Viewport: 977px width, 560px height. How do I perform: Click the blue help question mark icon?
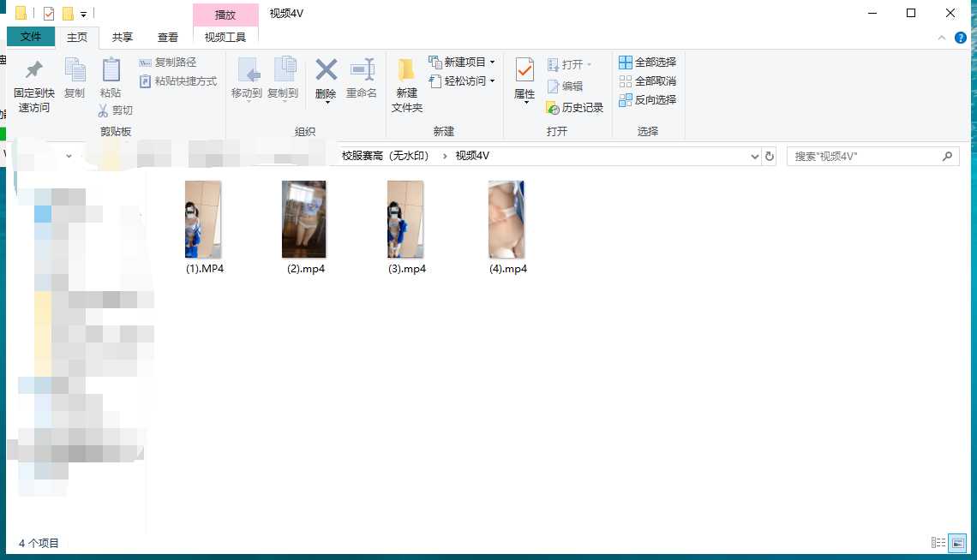pos(961,38)
